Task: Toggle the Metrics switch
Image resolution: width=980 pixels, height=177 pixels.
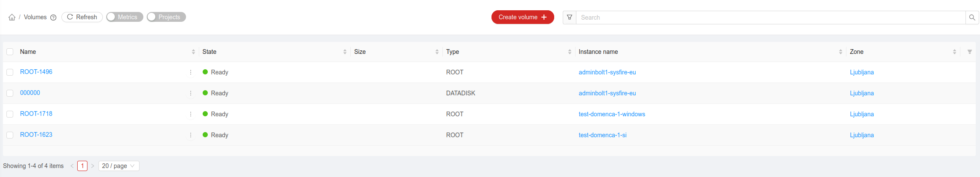Action: click(125, 17)
